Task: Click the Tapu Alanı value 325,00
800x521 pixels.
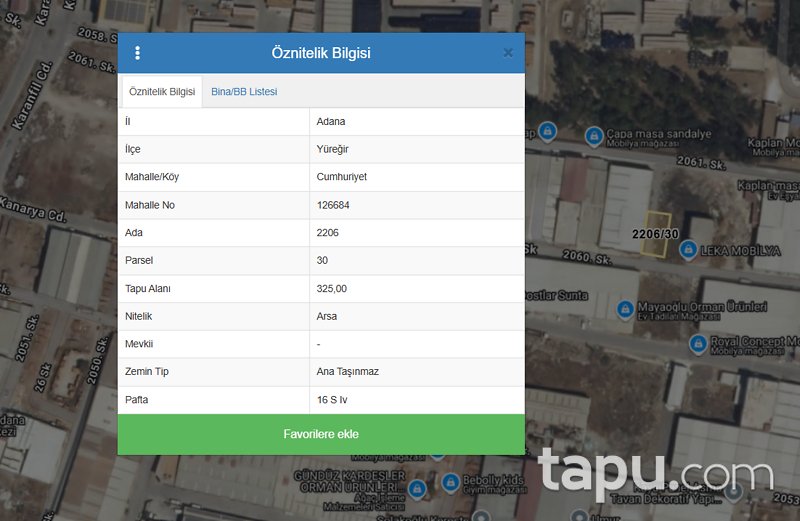Action: point(332,288)
